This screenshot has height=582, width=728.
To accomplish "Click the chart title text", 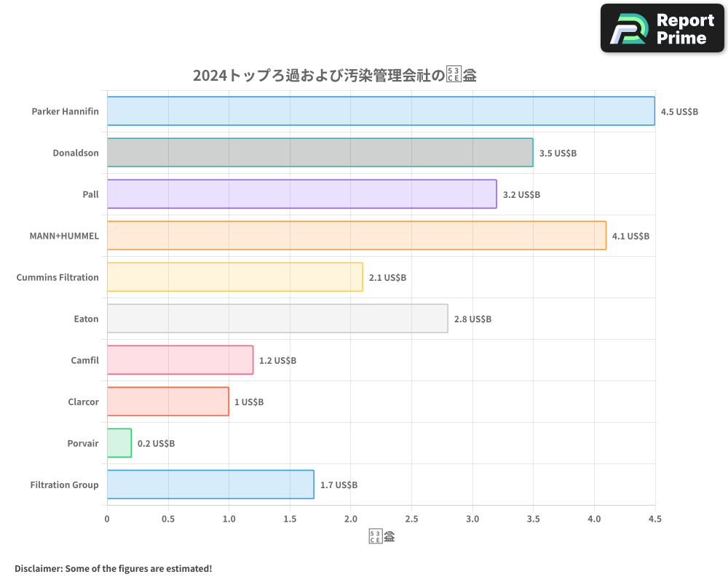I will coord(334,75).
